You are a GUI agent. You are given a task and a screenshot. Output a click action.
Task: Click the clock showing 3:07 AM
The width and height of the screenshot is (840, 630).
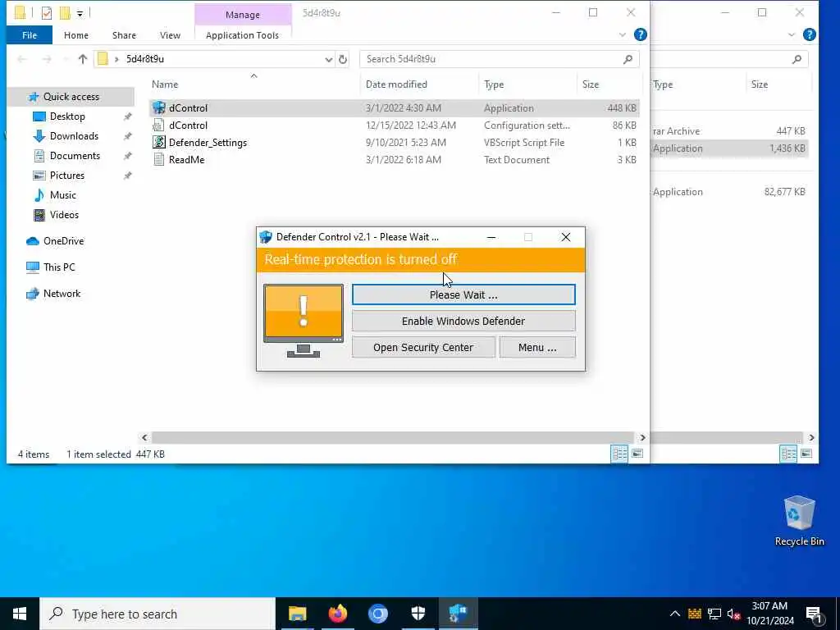(769, 614)
